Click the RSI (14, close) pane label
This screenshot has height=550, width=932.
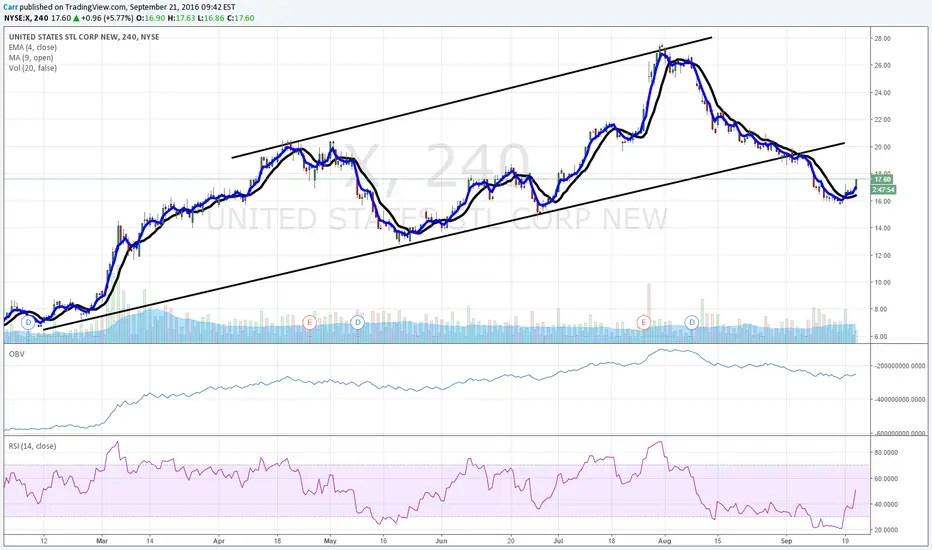tap(32, 446)
